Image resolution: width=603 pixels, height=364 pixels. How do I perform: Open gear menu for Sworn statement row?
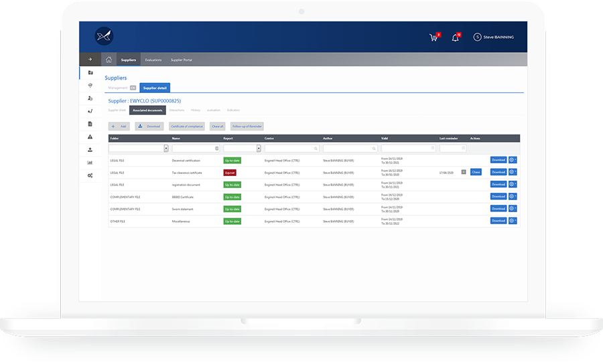pos(513,209)
